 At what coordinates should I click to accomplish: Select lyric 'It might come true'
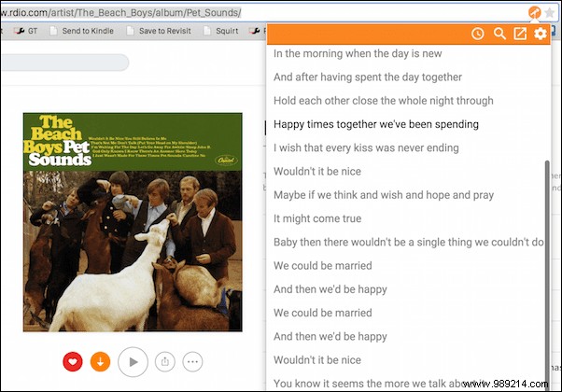tap(317, 218)
